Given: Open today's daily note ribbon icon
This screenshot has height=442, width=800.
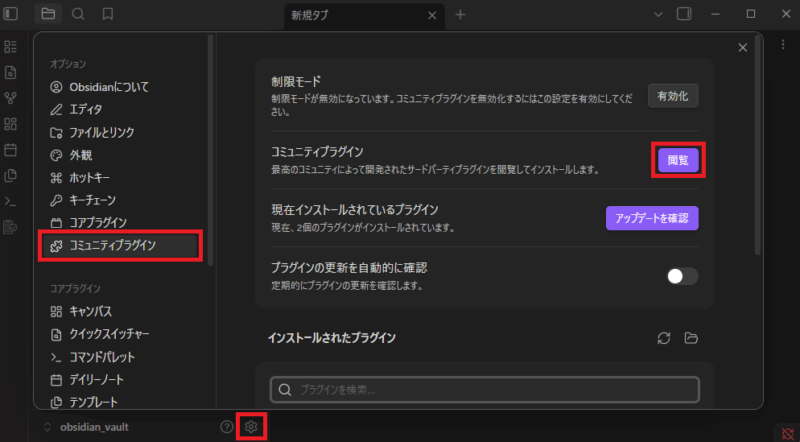Looking at the screenshot, I should coord(10,150).
